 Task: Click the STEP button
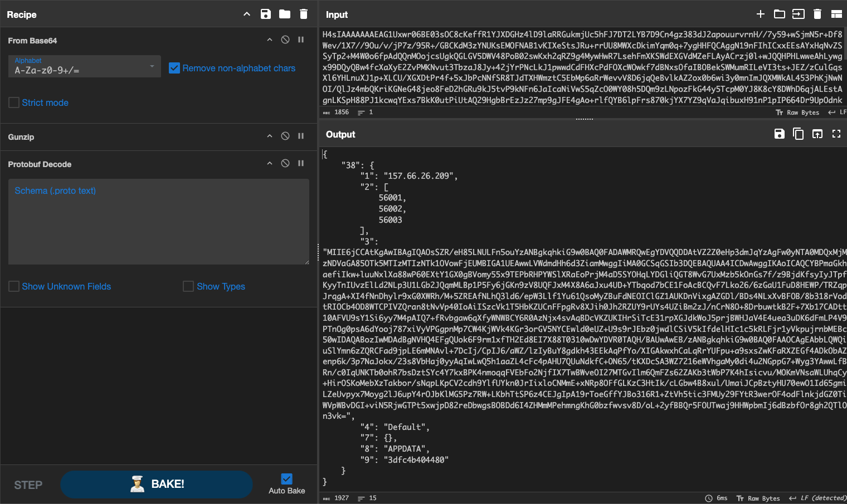pos(28,485)
